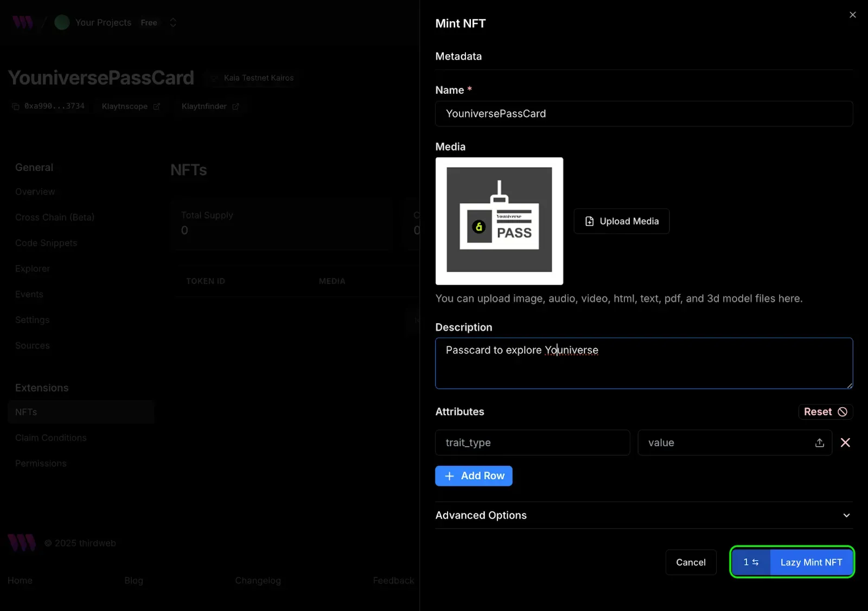Open the project switcher chevrons
This screenshot has width=868, height=611.
click(x=173, y=23)
